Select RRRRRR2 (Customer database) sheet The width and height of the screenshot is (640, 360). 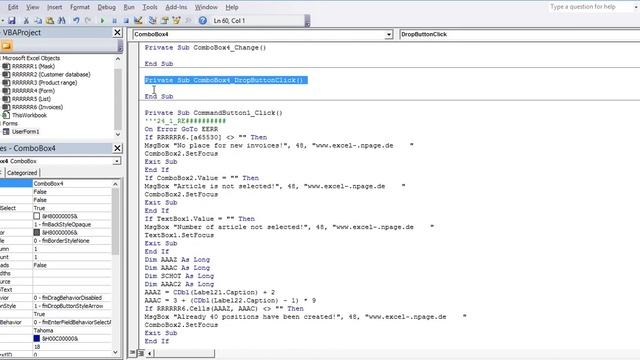click(x=51, y=74)
